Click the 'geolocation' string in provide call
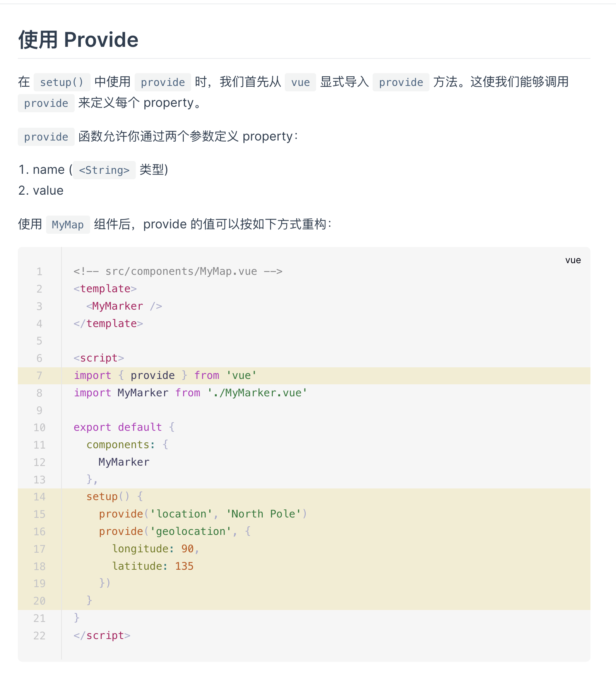 coord(190,531)
